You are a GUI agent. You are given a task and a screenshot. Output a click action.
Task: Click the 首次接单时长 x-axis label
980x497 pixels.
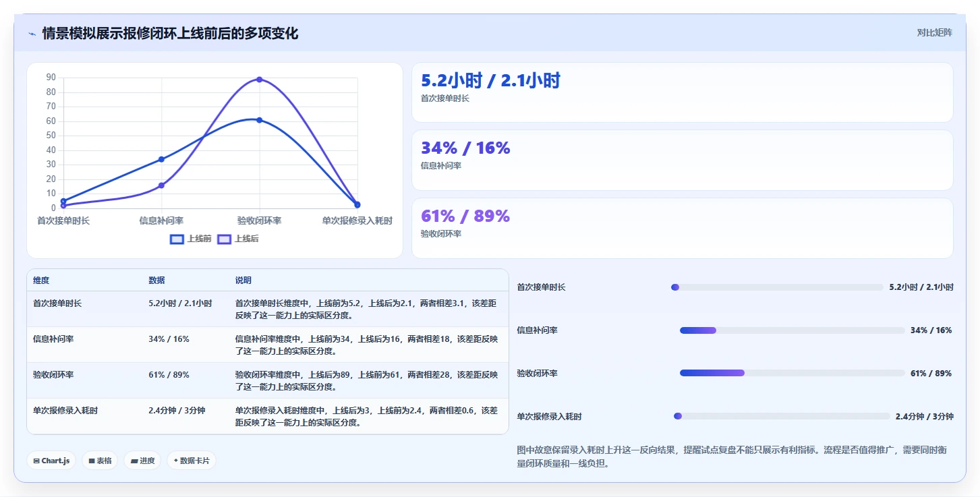(x=63, y=221)
